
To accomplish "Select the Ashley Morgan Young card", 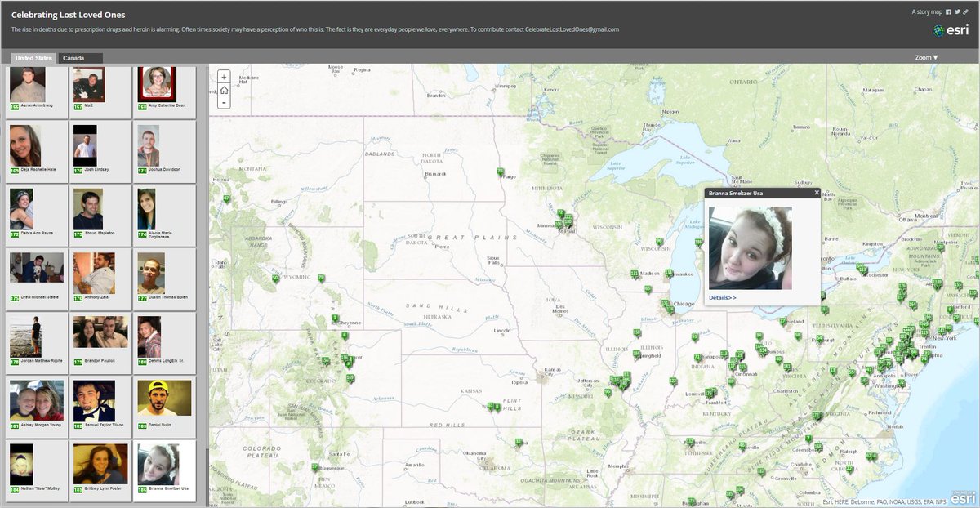I will tap(37, 406).
